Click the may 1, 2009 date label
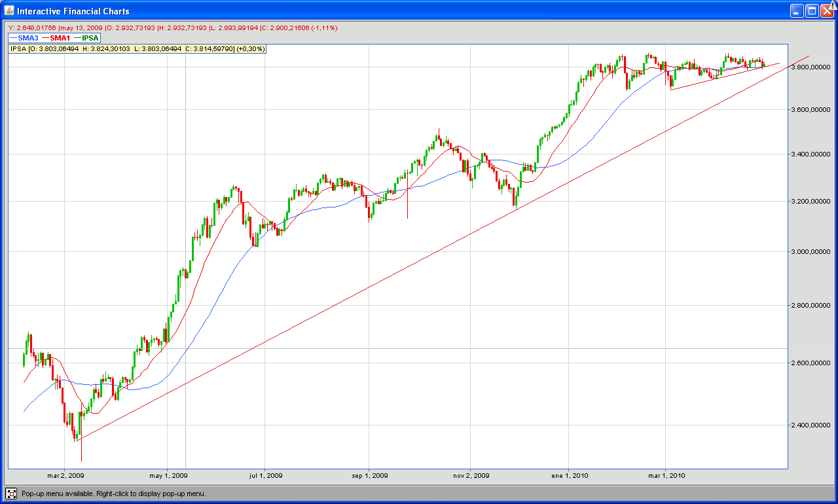The image size is (838, 504). click(x=168, y=476)
